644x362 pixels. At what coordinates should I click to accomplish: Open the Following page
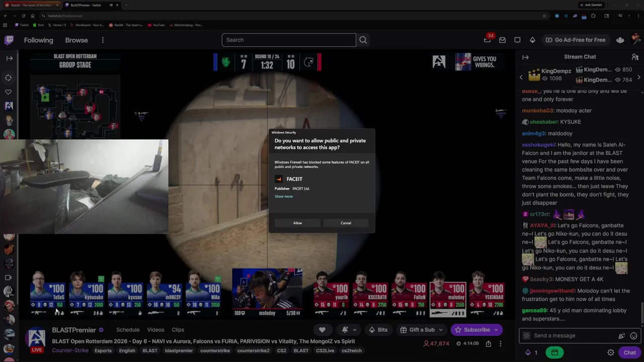click(38, 40)
